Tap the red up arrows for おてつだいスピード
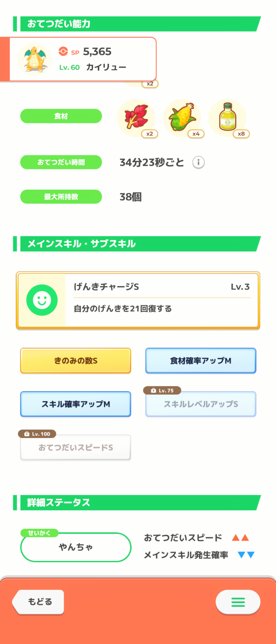 coord(241,537)
